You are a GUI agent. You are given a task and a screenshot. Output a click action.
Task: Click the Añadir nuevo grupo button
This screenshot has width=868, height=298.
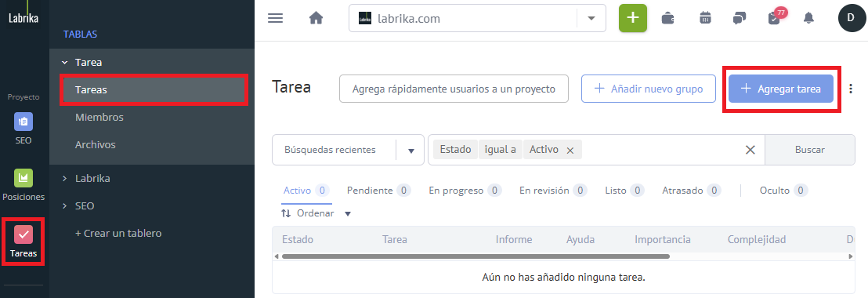point(648,89)
